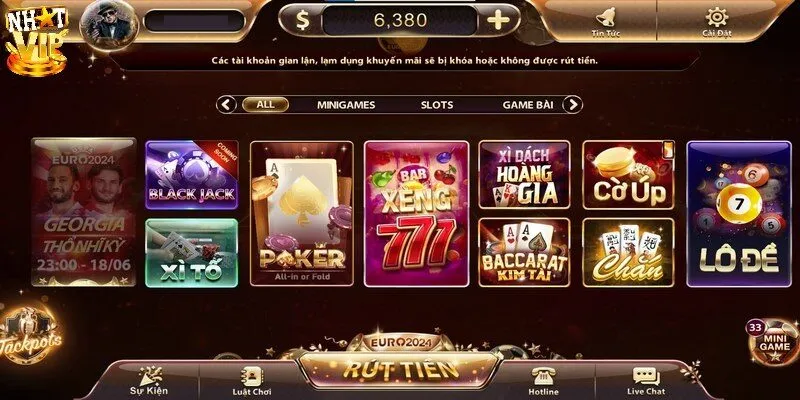
Task: Switch to the SLOTS tab
Action: (x=437, y=105)
